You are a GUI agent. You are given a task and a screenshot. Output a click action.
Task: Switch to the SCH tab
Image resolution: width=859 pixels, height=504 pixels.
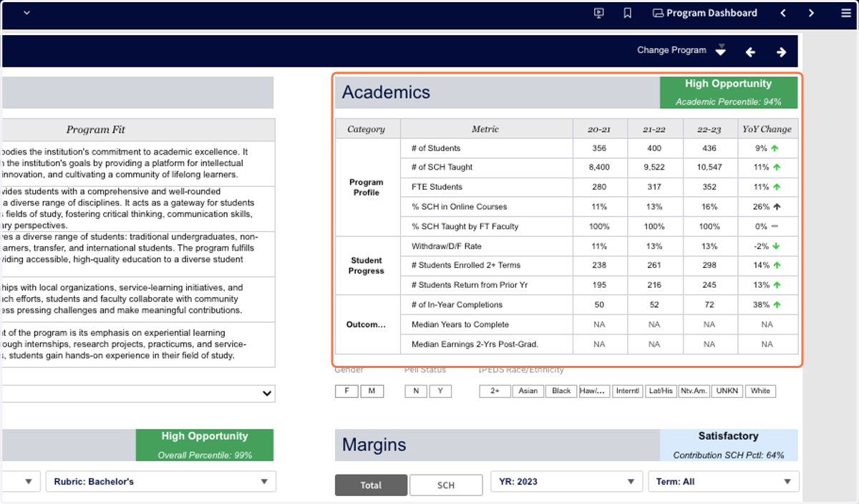tap(446, 485)
